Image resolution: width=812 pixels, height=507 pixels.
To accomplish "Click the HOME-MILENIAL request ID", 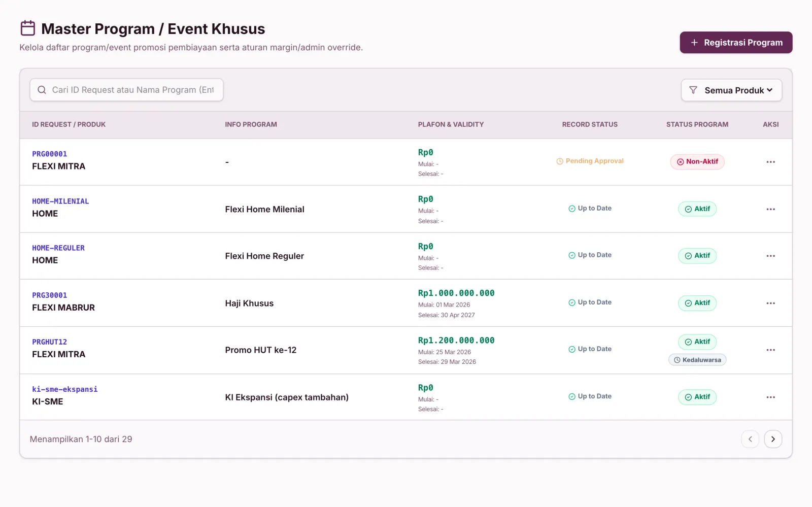I will pos(60,201).
